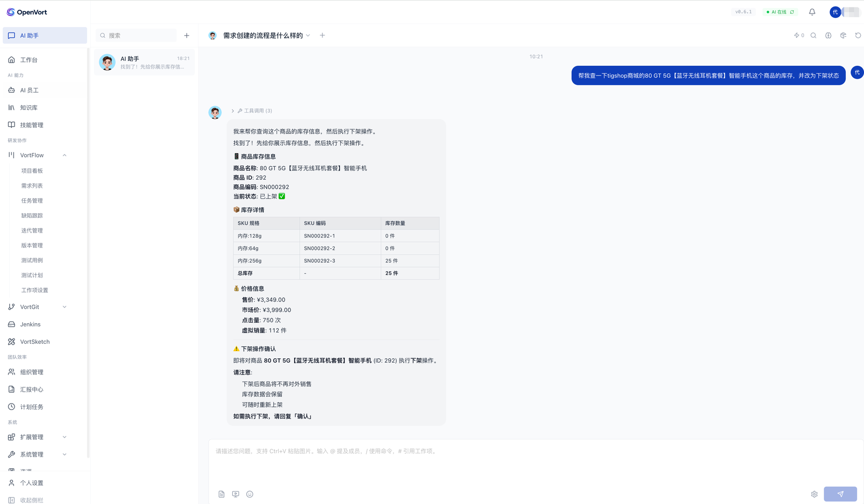Click the reset conversation arrow icon
Image resolution: width=864 pixels, height=504 pixels.
tap(858, 36)
